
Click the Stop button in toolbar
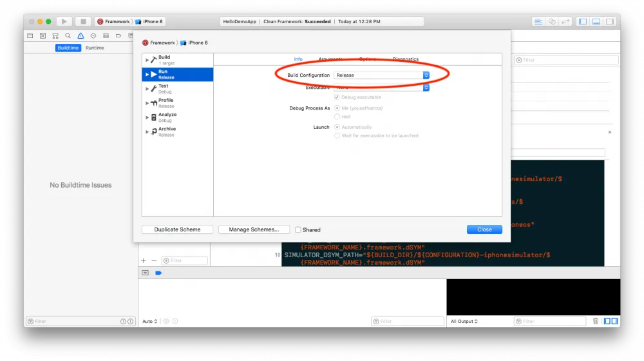click(x=83, y=21)
